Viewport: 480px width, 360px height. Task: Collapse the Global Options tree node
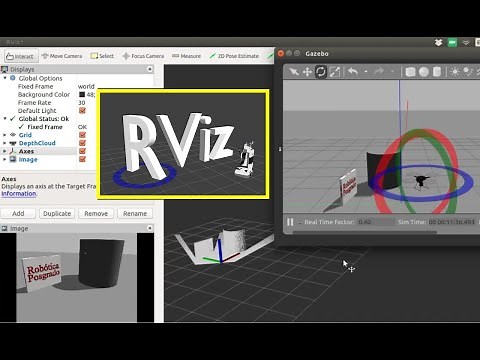(x=5, y=78)
